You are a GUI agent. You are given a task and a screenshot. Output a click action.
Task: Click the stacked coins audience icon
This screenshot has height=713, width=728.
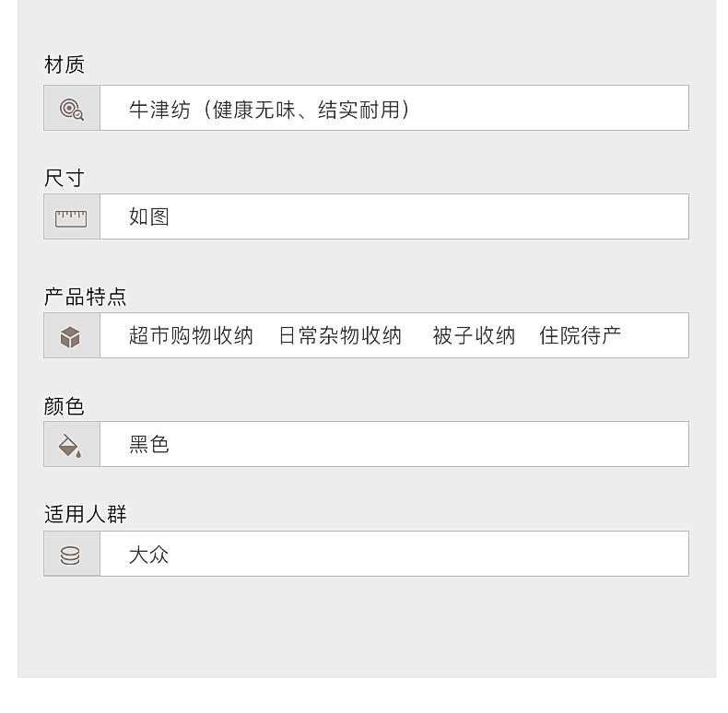pos(71,555)
